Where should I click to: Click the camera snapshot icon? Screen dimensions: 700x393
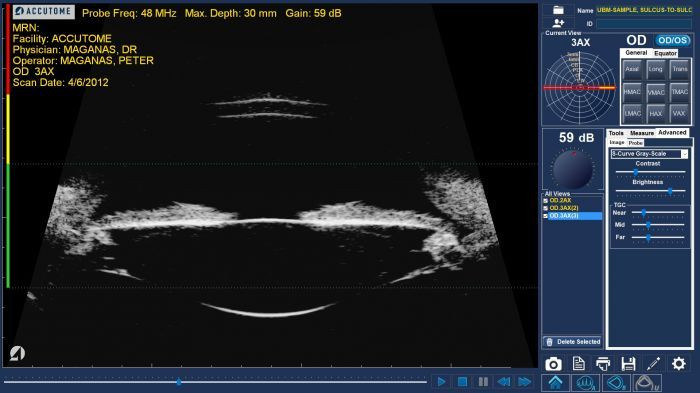coord(553,364)
